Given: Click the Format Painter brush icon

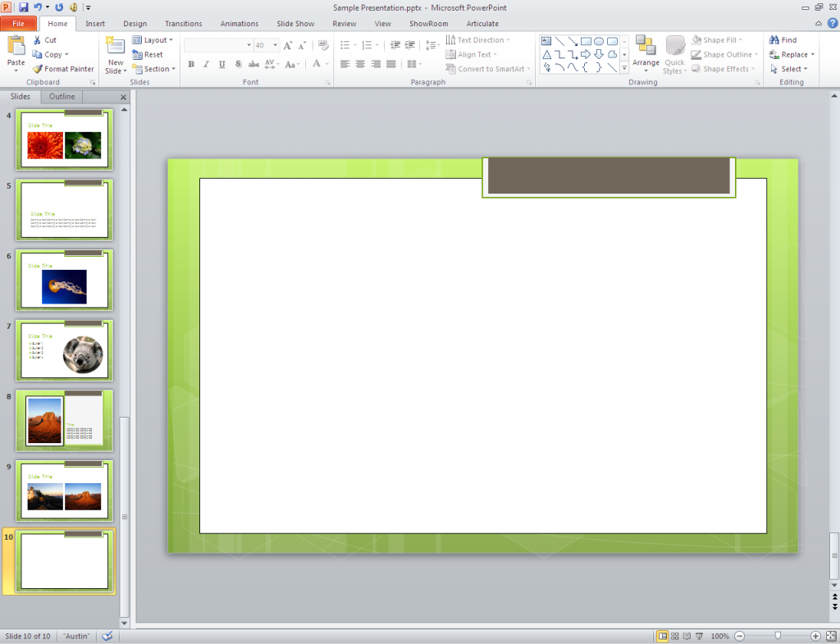Looking at the screenshot, I should pos(37,69).
